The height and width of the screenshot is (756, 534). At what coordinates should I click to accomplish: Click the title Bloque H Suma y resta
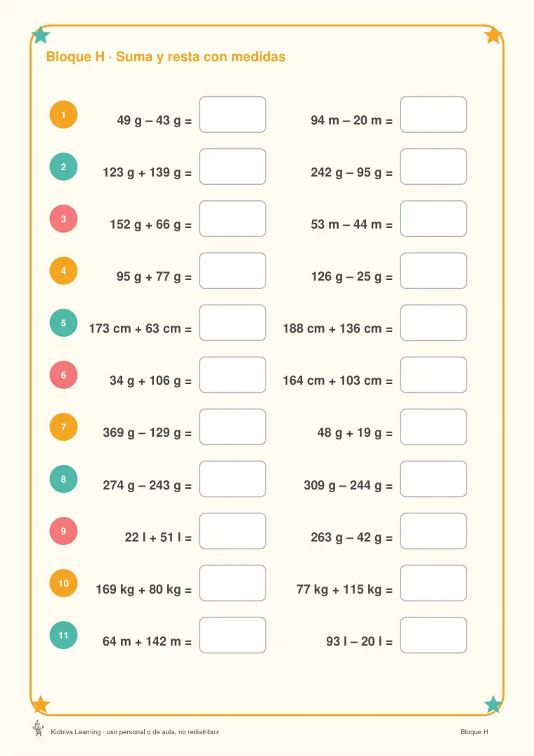coord(166,57)
